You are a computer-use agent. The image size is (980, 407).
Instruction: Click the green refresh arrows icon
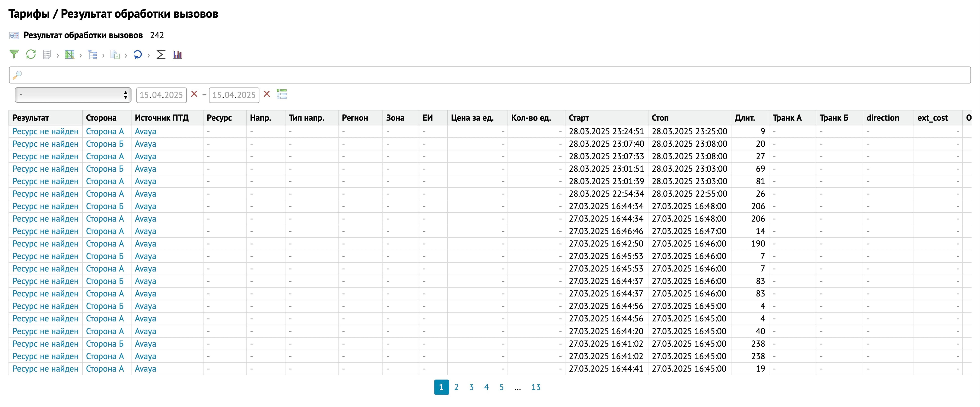click(31, 54)
